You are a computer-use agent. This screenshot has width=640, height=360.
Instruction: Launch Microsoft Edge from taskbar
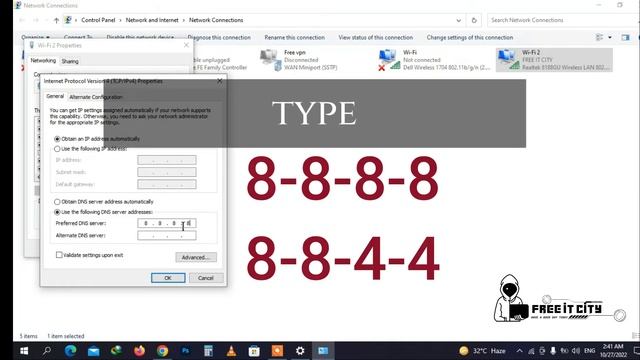point(70,351)
